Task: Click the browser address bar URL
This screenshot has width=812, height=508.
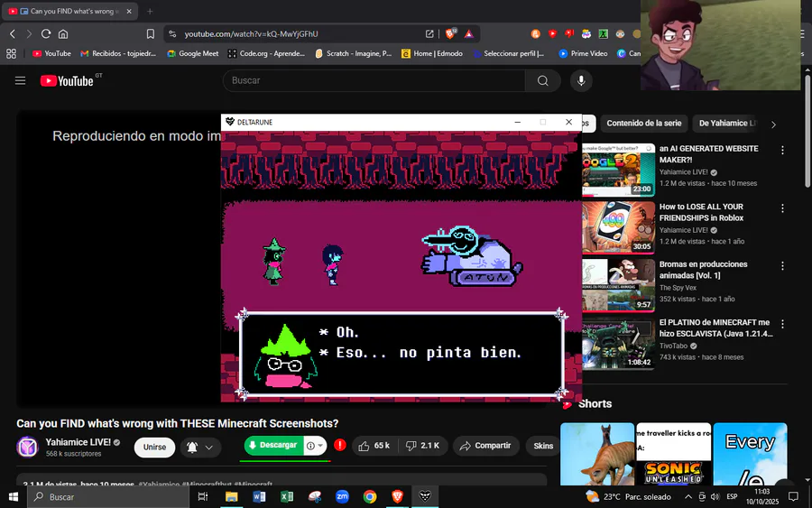Action: [x=251, y=34]
